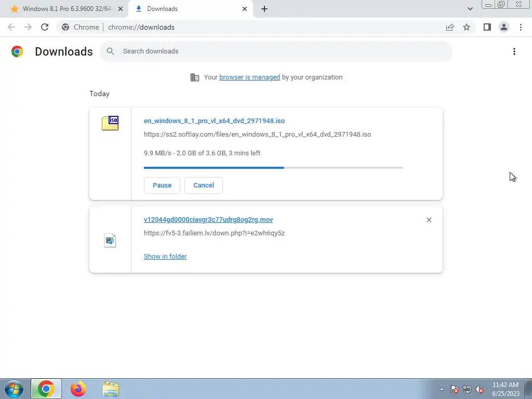Open the v12044gd0000ciavgr3c77udrg8og2rg.mov link
Viewport: 532px width, 399px height.
click(208, 220)
